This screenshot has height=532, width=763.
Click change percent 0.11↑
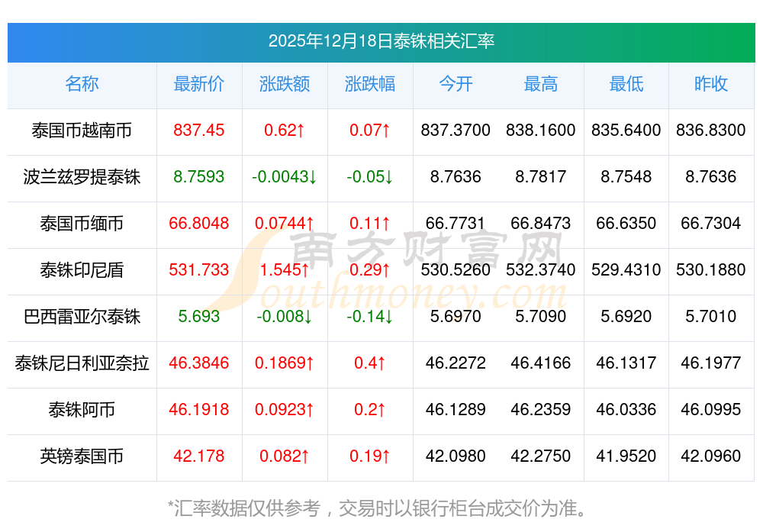(370, 224)
